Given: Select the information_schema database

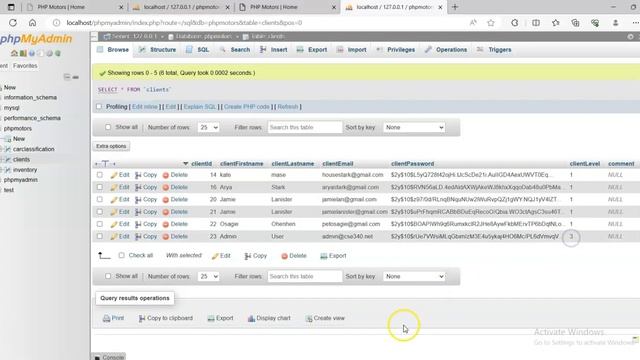Looking at the screenshot, I should [x=30, y=98].
